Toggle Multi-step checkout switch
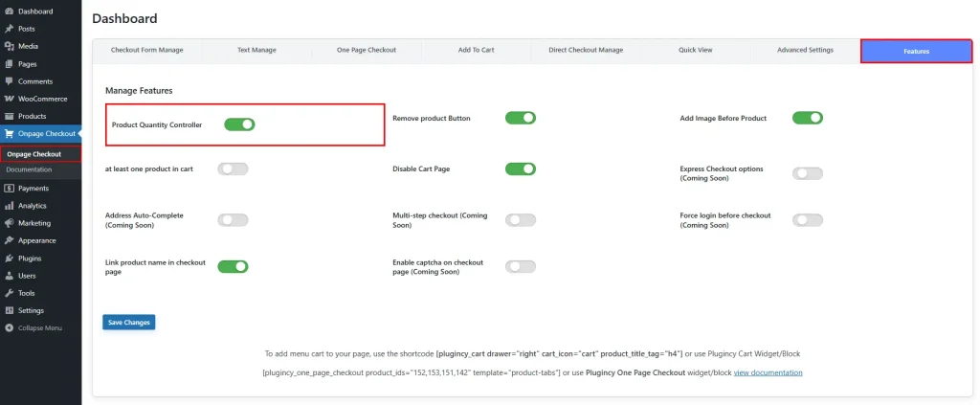Viewport: 980px width, 405px height. [x=521, y=220]
